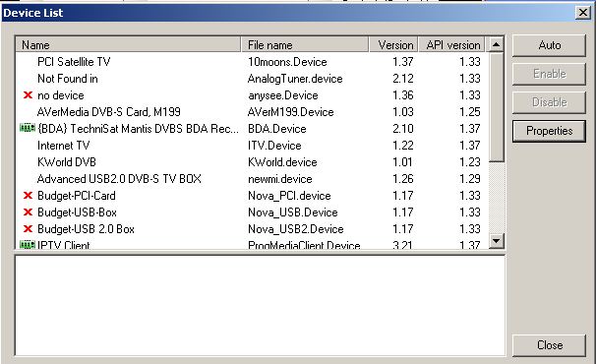Click the red X icon beside Budget-PCI-Card
This screenshot has width=596, height=364.
pos(28,196)
